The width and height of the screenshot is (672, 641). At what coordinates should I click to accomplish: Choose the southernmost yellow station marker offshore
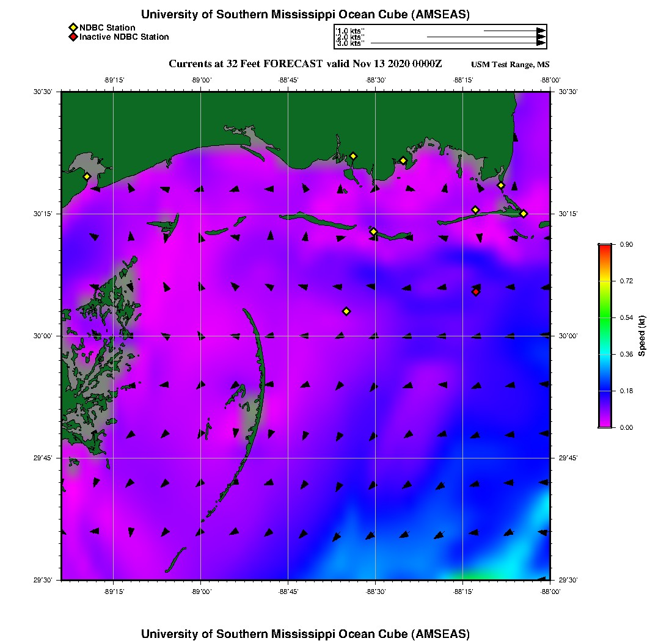346,311
